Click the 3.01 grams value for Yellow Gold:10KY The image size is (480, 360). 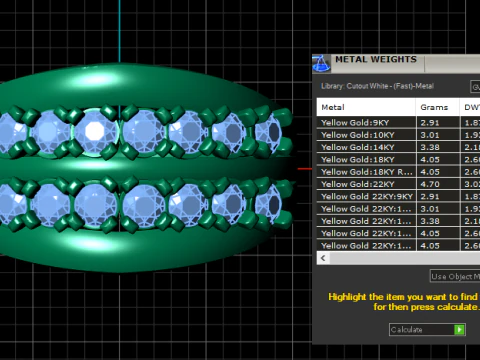(x=430, y=135)
